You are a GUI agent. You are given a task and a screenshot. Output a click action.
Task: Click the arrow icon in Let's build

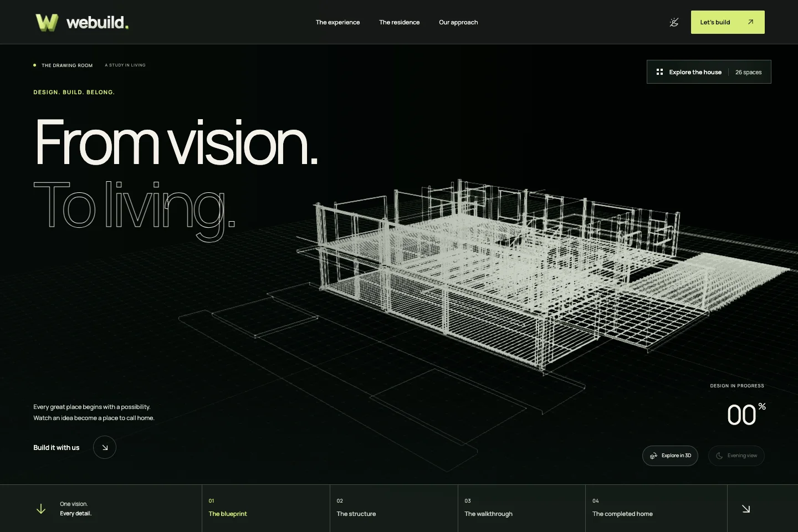click(750, 22)
